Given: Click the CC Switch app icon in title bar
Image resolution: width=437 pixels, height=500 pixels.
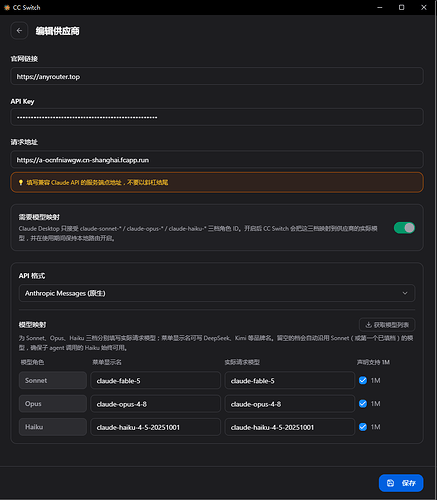Looking at the screenshot, I should (7, 7).
